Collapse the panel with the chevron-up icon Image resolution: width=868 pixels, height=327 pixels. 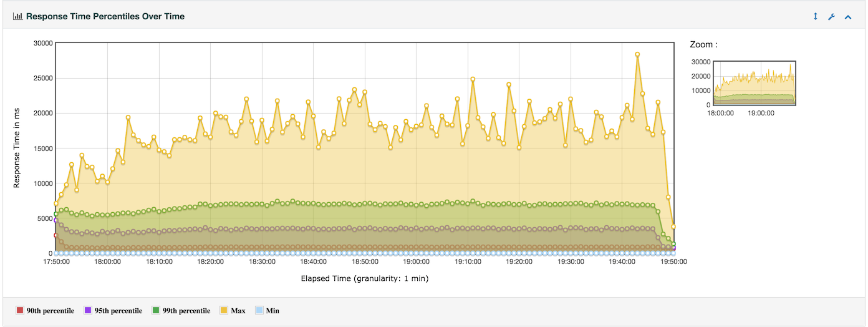click(x=848, y=16)
